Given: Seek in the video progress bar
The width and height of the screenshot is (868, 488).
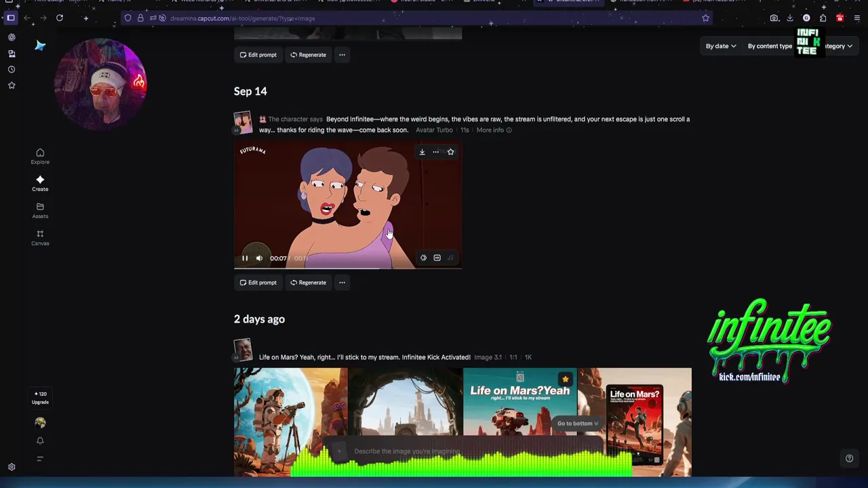Looking at the screenshot, I should [x=348, y=268].
